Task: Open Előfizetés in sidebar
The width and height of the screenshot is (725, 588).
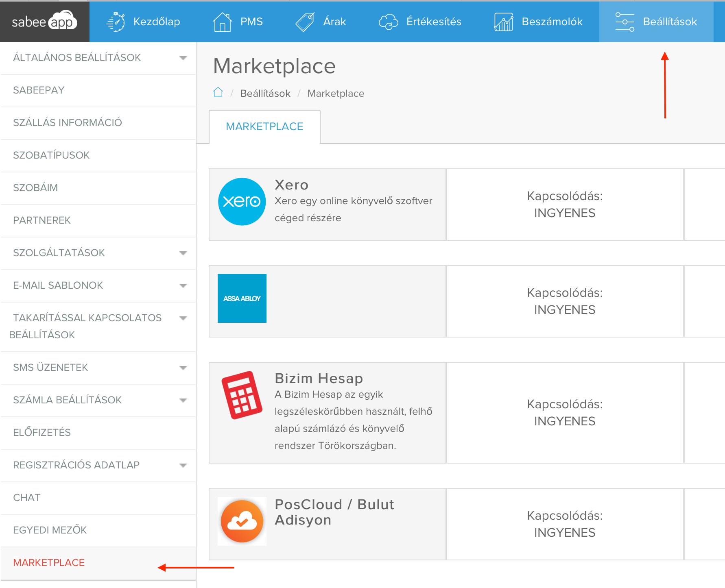Action: (98, 433)
